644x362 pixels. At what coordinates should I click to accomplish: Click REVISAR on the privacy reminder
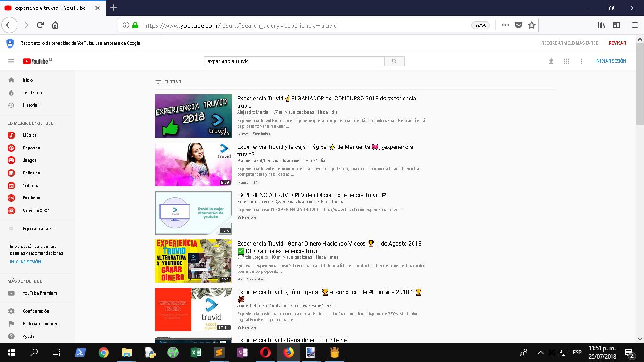tap(617, 43)
